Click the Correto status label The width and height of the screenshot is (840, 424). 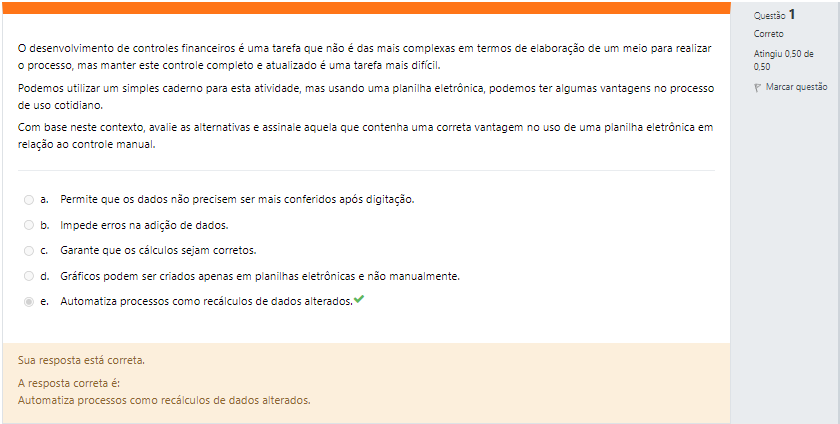tap(769, 34)
